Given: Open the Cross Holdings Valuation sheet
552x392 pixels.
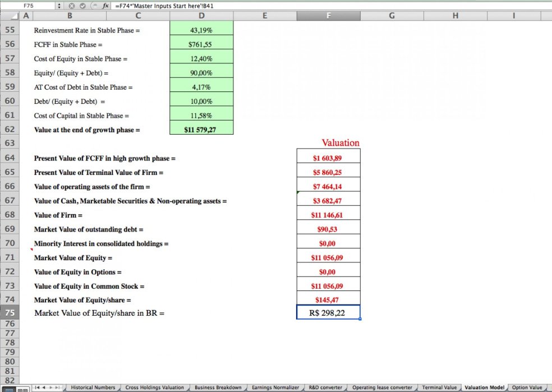Looking at the screenshot, I should pyautogui.click(x=155, y=387).
